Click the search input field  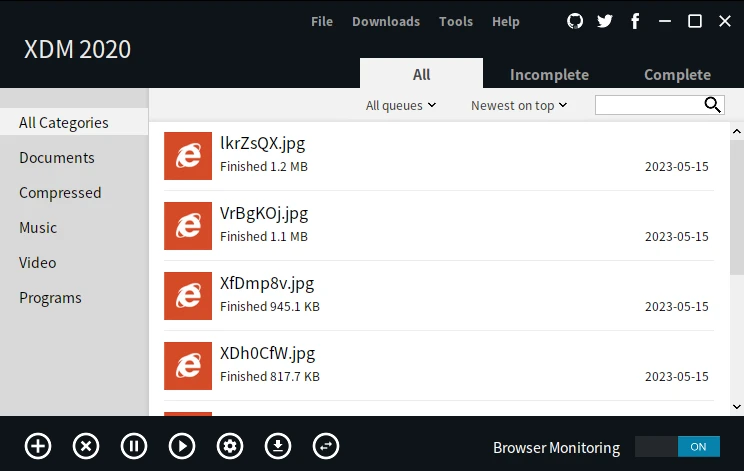[649, 105]
